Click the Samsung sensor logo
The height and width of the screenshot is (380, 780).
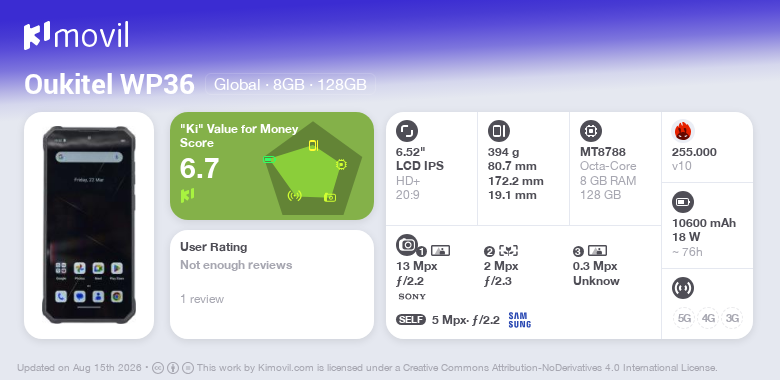(x=520, y=320)
